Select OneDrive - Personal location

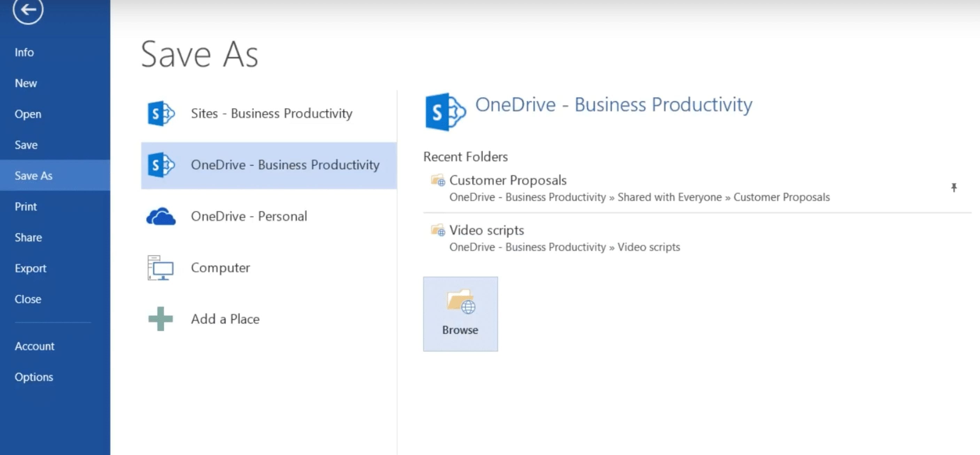[269, 216]
